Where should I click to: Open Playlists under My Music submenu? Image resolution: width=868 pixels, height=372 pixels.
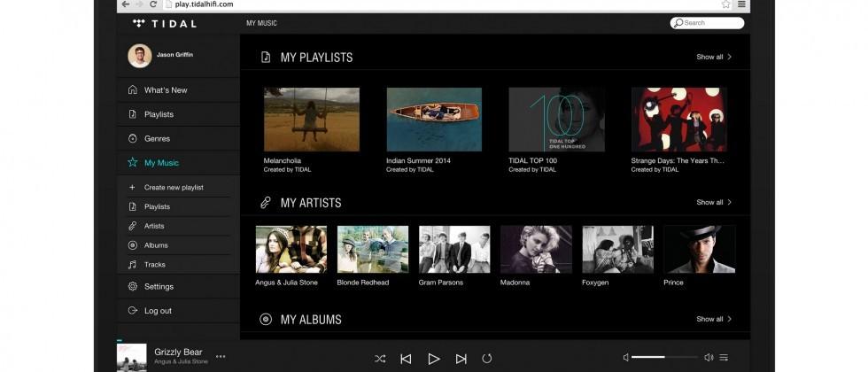[x=158, y=206]
